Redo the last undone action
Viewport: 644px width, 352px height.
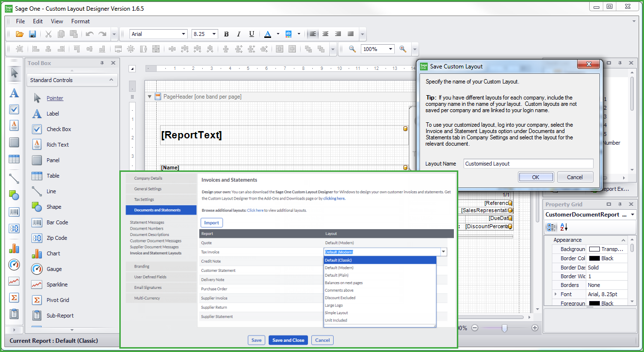coord(102,34)
